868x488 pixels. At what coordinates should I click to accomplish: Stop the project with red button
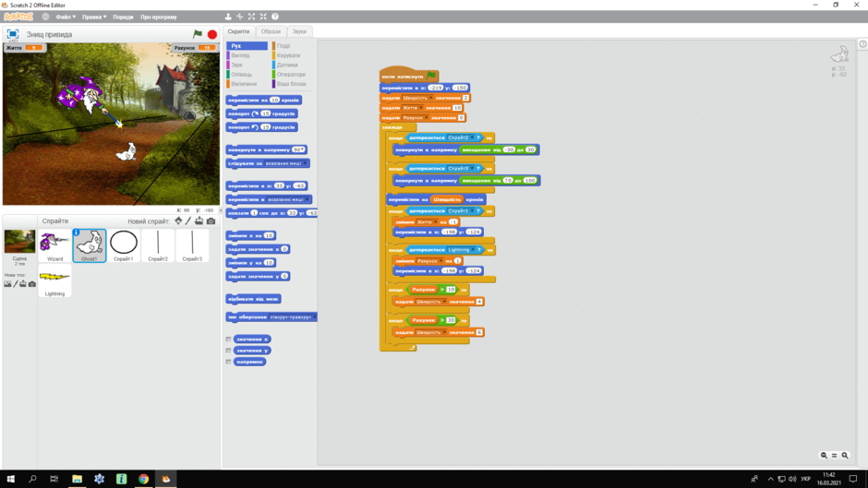click(x=212, y=34)
